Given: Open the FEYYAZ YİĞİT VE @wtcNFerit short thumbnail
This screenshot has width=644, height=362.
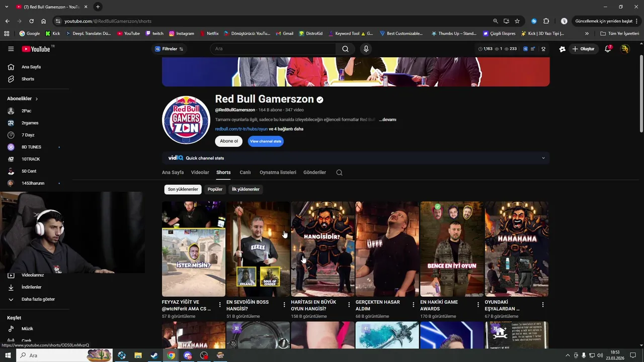Looking at the screenshot, I should [x=194, y=249].
